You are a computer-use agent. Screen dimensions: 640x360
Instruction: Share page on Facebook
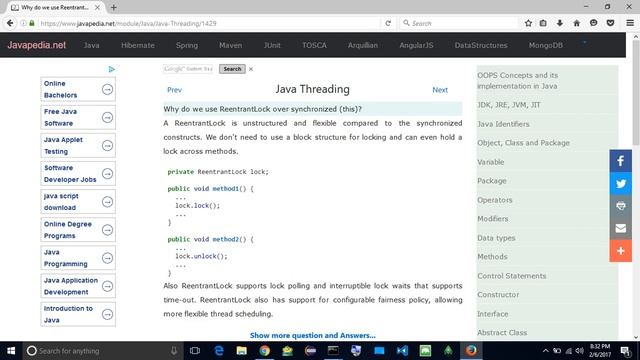tap(620, 161)
